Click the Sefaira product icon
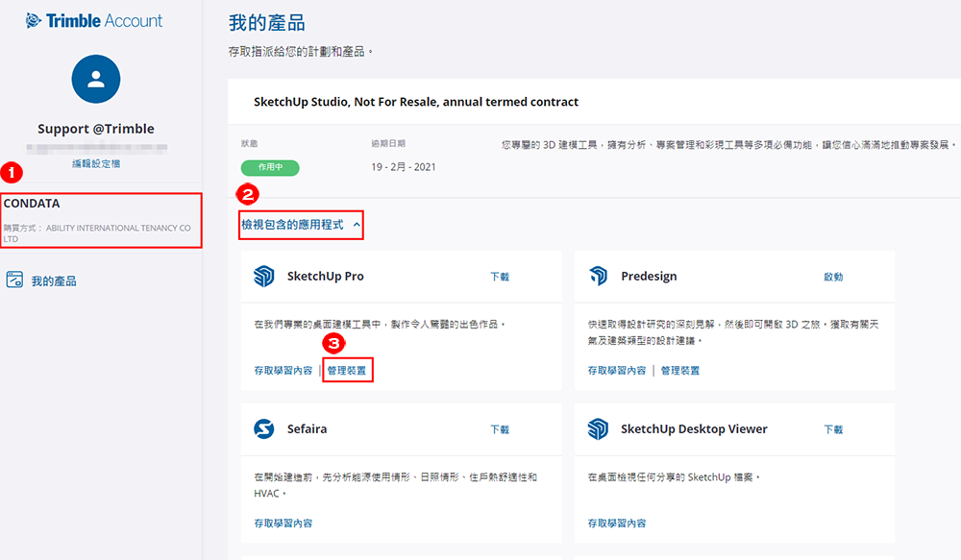The width and height of the screenshot is (961, 560). tap(264, 429)
